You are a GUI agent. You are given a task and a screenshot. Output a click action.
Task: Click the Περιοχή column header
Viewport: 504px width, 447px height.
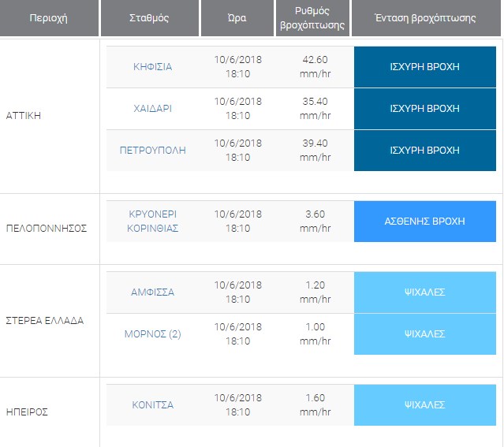tap(49, 18)
